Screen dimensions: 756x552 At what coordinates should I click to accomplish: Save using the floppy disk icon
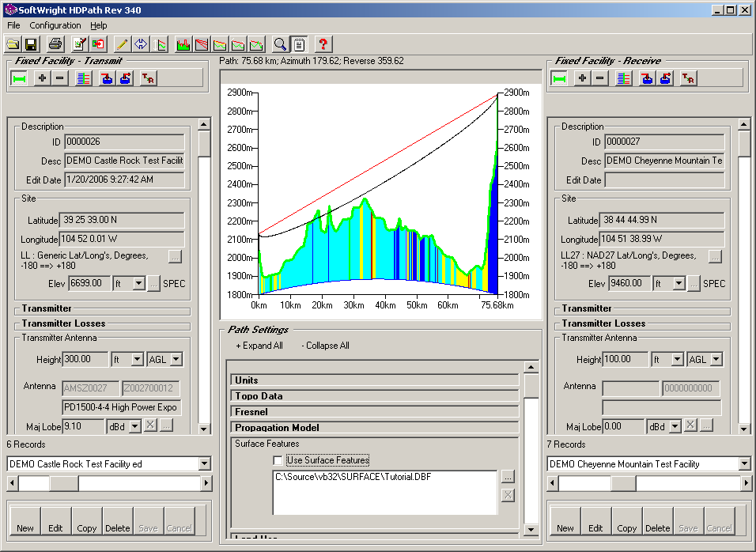(x=31, y=44)
